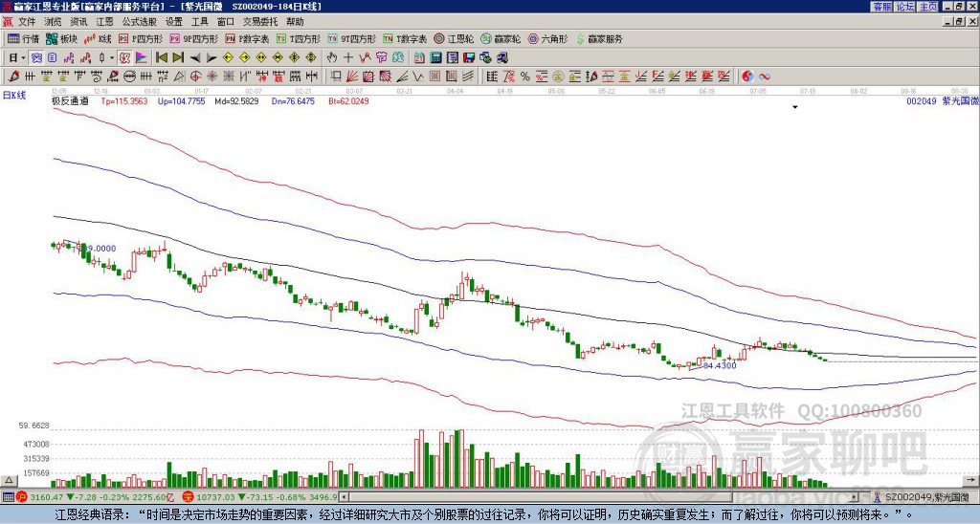Image resolution: width=980 pixels, height=524 pixels.
Task: Open the 文件 menu
Action: tap(27, 22)
